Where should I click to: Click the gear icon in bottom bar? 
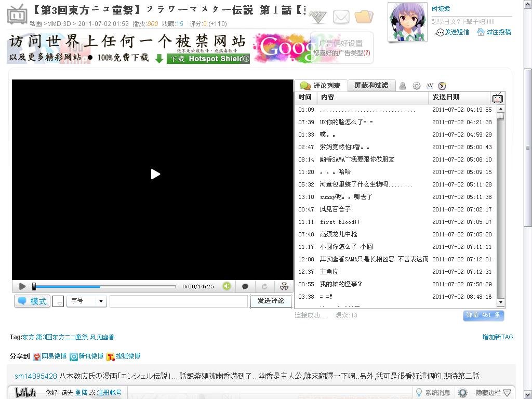[462, 393]
